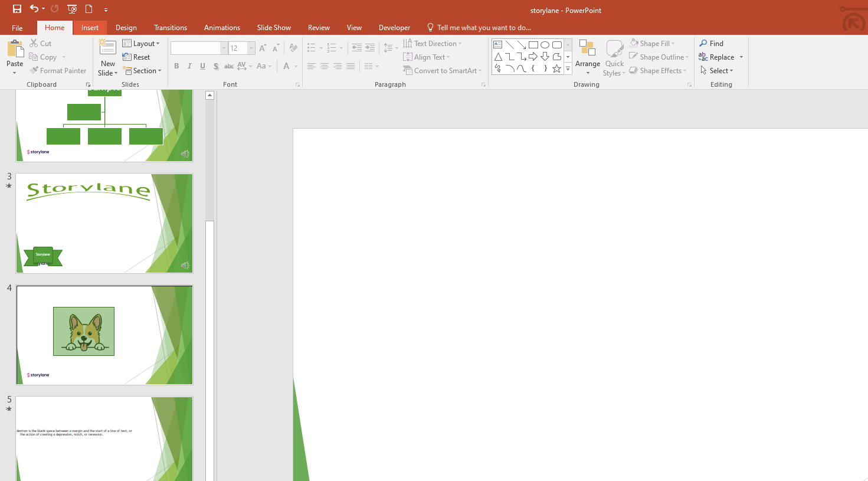Click the Undo arrow icon
This screenshot has width=868, height=481.
34,9
